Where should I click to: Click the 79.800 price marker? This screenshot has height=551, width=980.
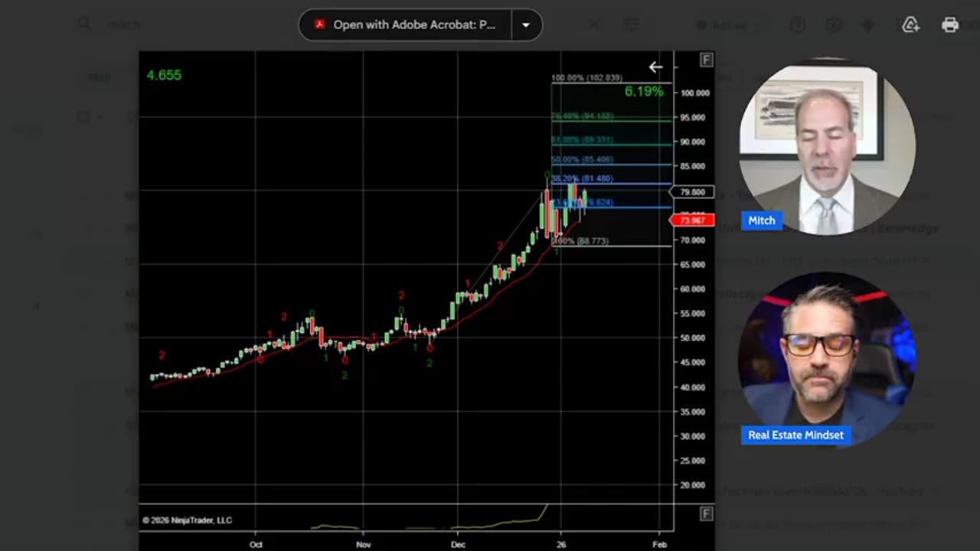692,192
